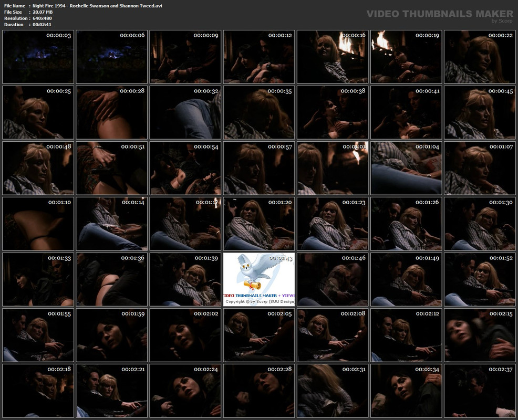The width and height of the screenshot is (518, 420).
Task: Select the frame at 00:01:23
Action: click(x=333, y=224)
